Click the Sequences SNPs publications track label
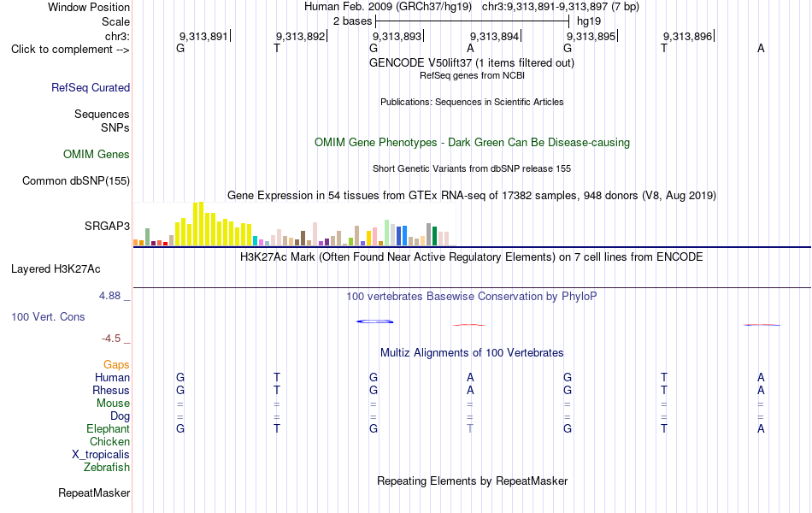The height and width of the screenshot is (513, 812). (x=102, y=121)
